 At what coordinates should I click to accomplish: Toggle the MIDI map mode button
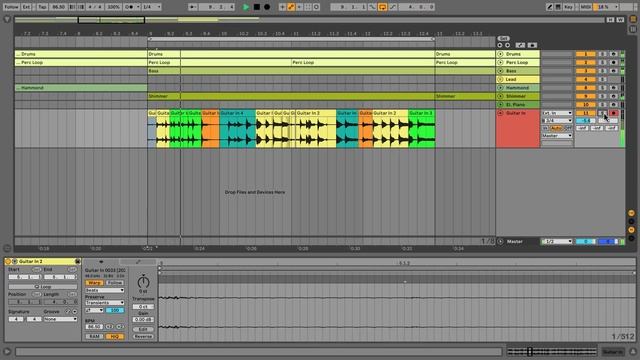pos(585,7)
